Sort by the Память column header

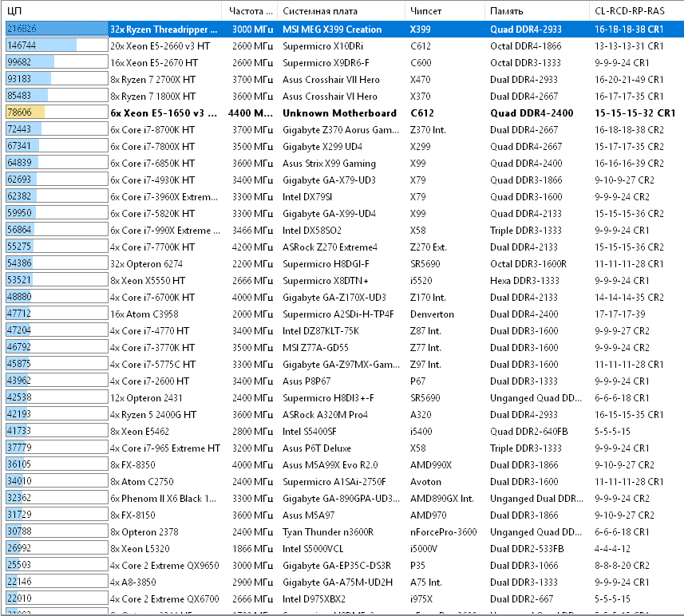point(536,11)
